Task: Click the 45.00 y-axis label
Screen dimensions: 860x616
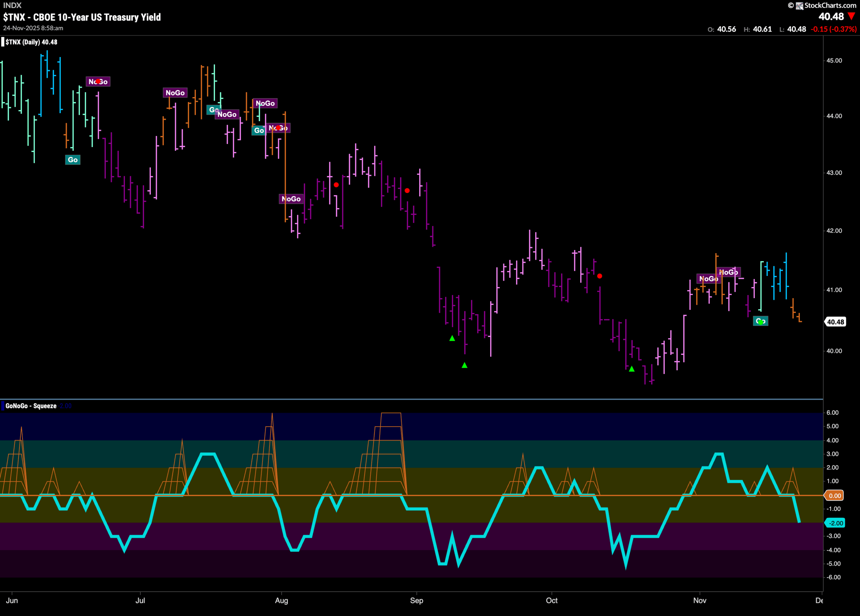Action: [x=834, y=61]
